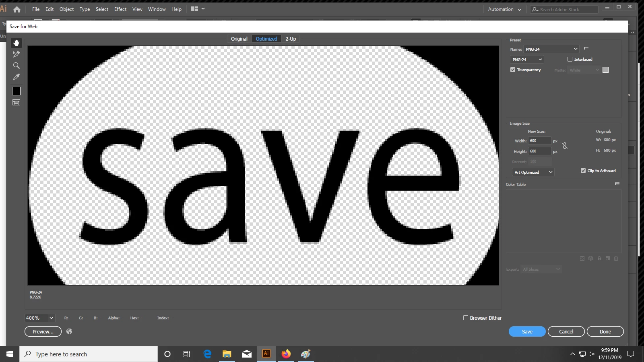Open the Export All Slices dropdown
Screen dimensions: 644x362
[541, 269]
